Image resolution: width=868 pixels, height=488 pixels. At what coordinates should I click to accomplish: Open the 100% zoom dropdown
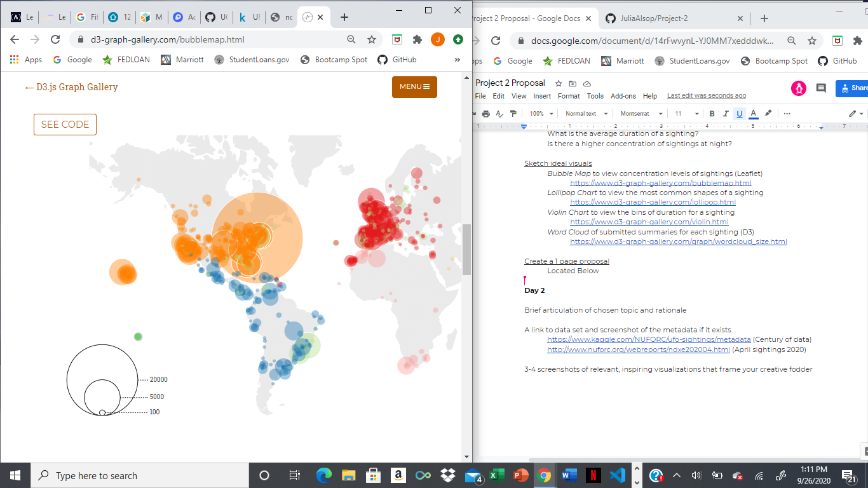pos(541,114)
